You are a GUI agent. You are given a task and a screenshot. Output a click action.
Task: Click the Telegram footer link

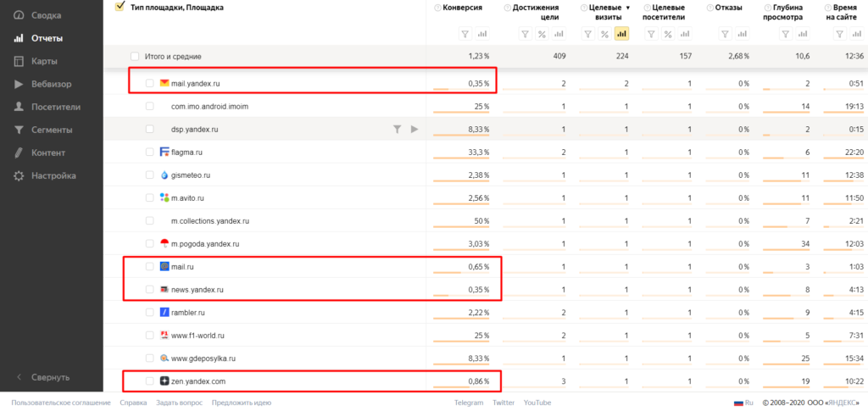click(x=468, y=403)
